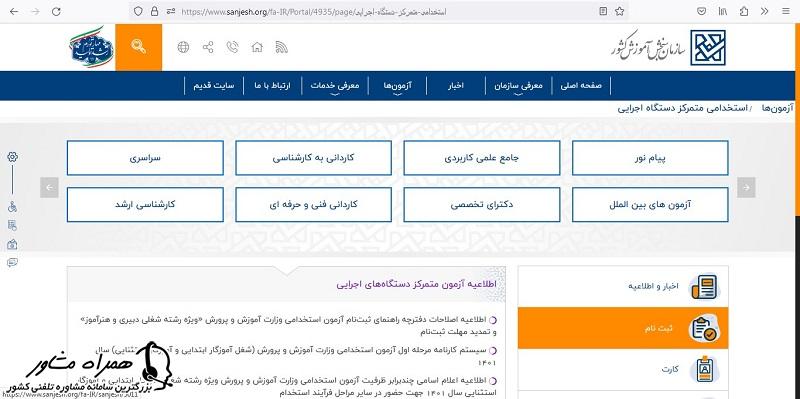
Task: Click the سراسری exam button
Action: tap(145, 158)
